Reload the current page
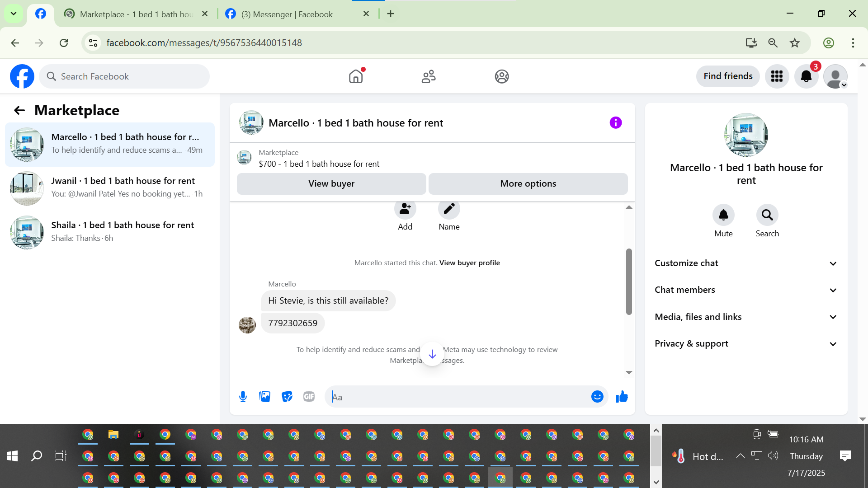 tap(64, 43)
